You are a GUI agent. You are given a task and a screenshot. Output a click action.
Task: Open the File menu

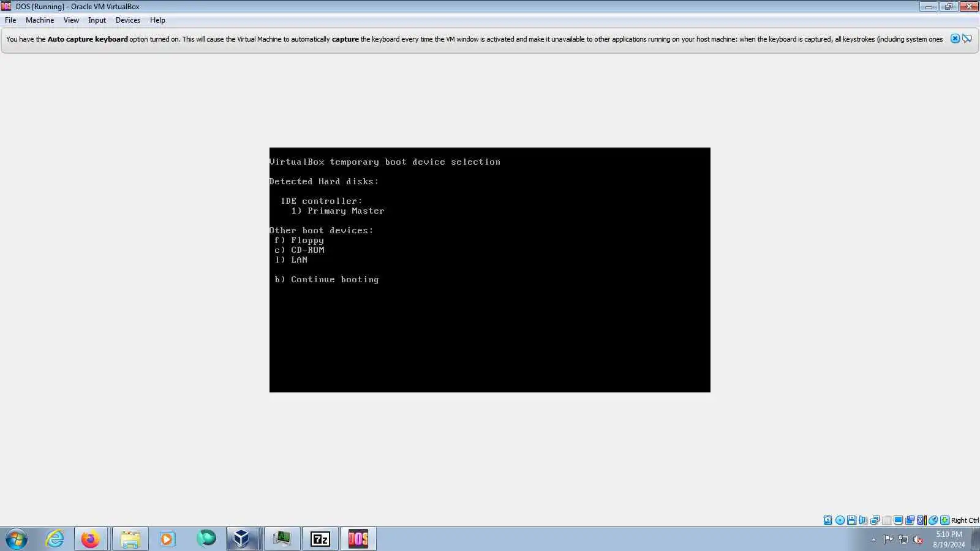(x=10, y=20)
